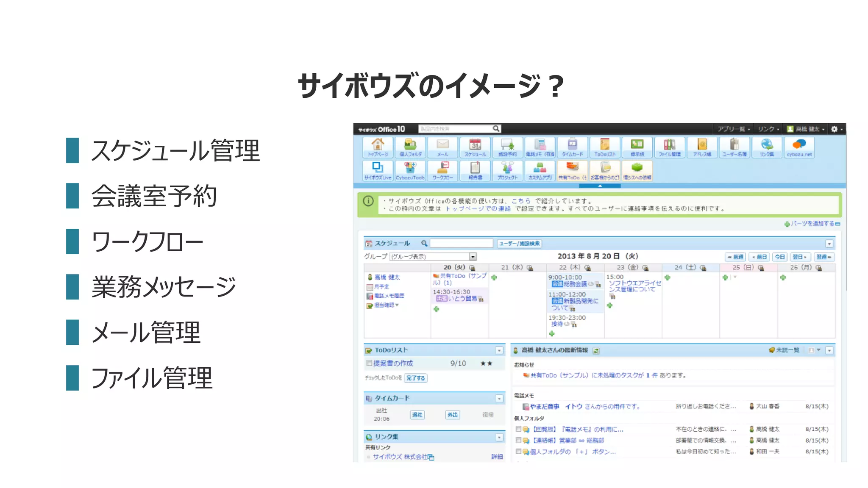This screenshot has width=868, height=488.
Task: Open the リンク集 globe toolbar icon
Action: [767, 147]
